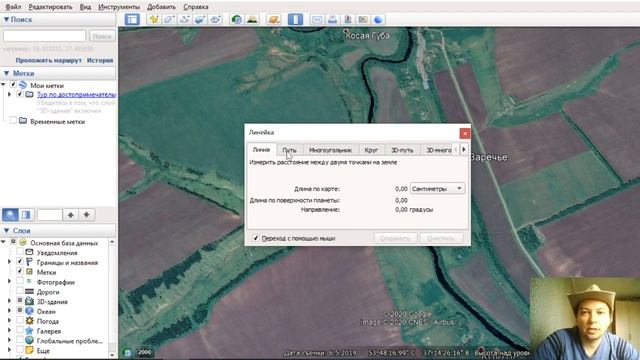This screenshot has height=360, width=640.
Task: View in Google Maps toolbar icon
Action: click(x=363, y=19)
